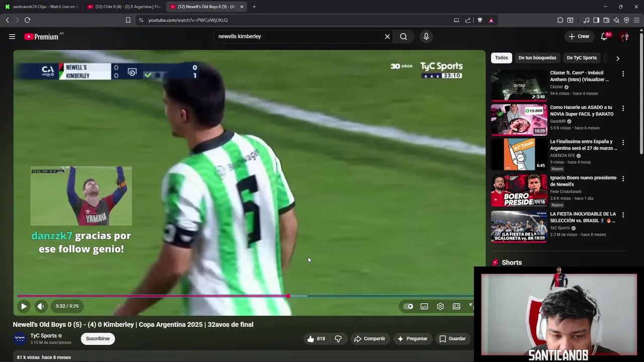Bookmark this page icon
The width and height of the screenshot is (644, 362).
(x=128, y=20)
